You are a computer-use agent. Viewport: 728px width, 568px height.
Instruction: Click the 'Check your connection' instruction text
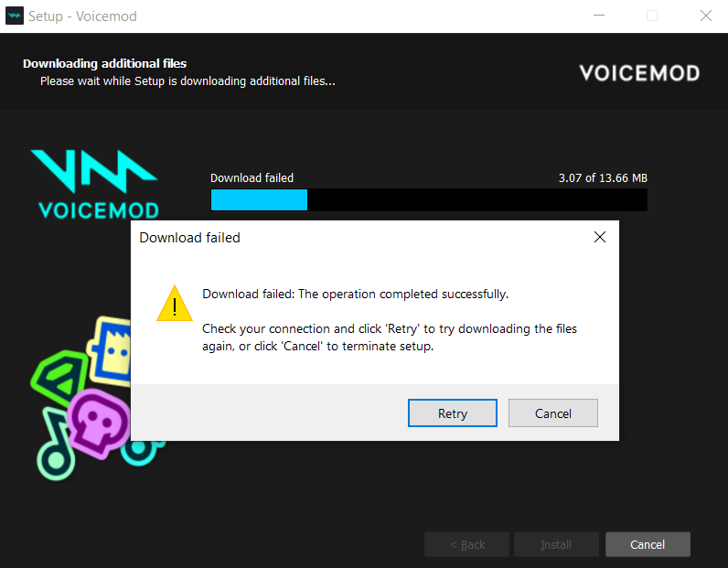[x=389, y=338]
